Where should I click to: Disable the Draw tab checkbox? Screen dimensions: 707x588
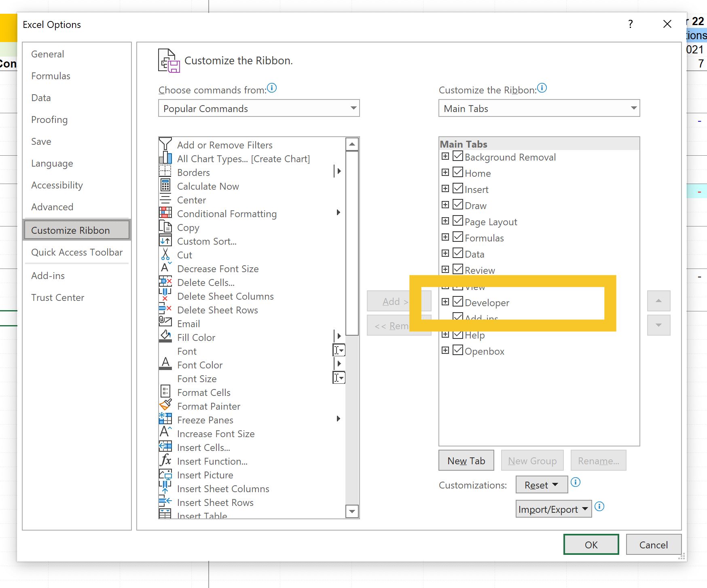[457, 205]
